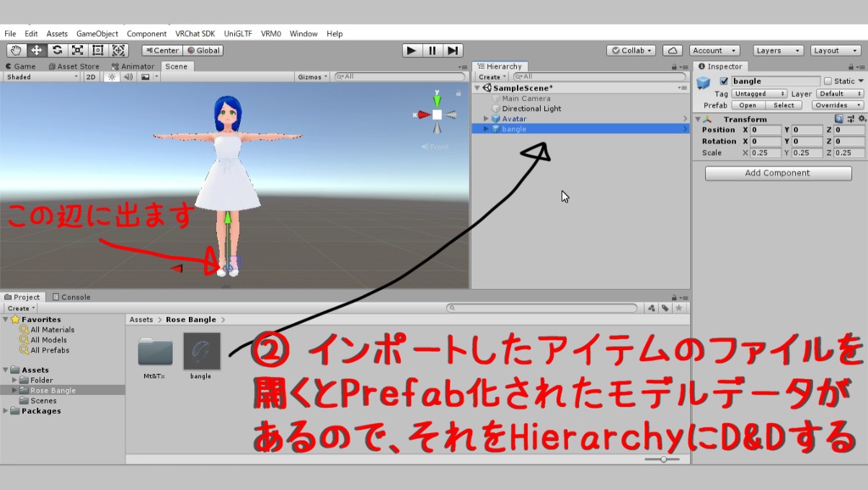Select the Mt&Tx folder thumbnail

[155, 351]
